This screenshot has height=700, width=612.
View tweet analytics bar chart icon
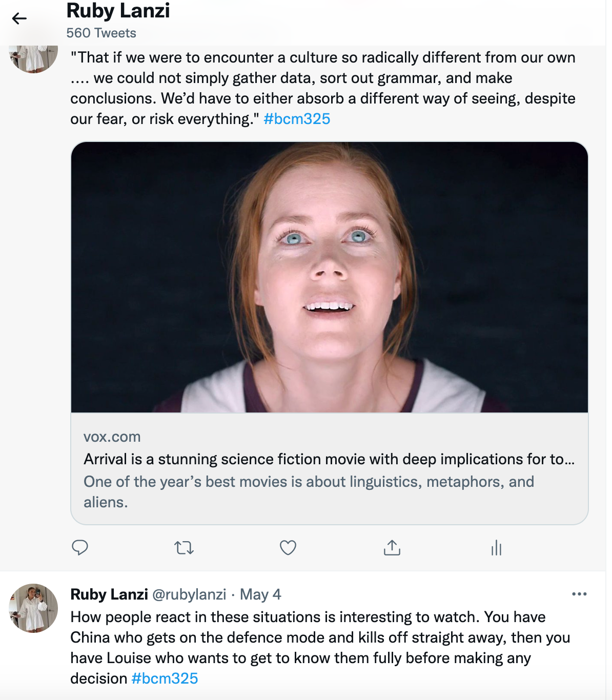point(496,548)
